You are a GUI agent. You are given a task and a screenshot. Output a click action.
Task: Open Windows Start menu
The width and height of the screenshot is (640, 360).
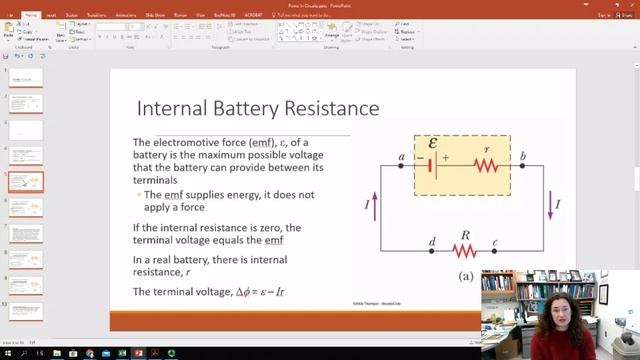(x=8, y=353)
